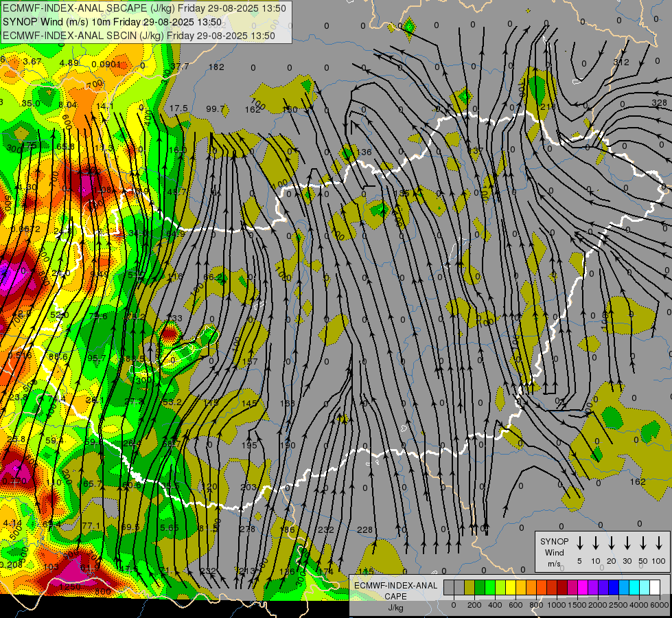Click the map value 195
Screen dimensions: 672x618
click(x=249, y=446)
